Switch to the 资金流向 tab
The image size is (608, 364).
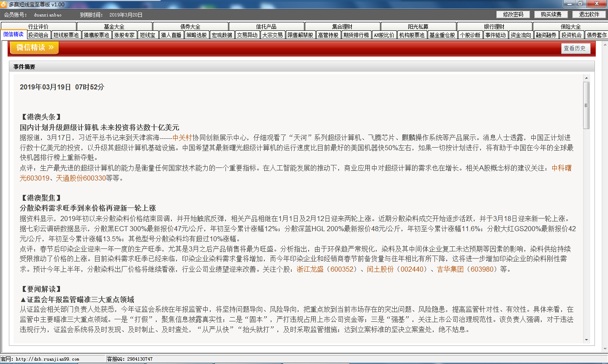coord(521,35)
